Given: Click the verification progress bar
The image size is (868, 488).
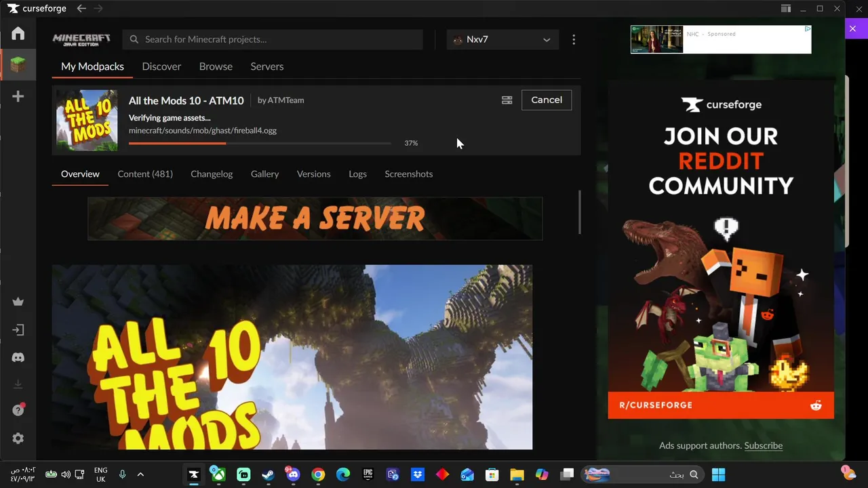Looking at the screenshot, I should 260,143.
